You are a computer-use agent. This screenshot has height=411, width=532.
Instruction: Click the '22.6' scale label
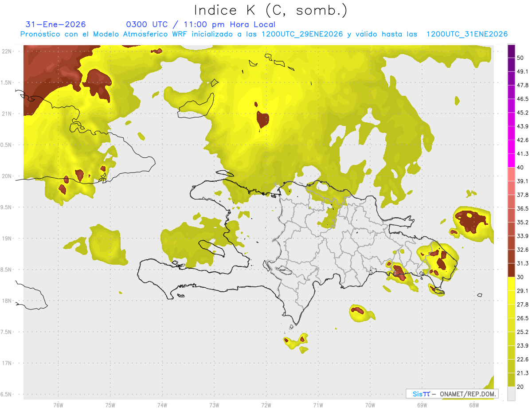click(x=523, y=360)
